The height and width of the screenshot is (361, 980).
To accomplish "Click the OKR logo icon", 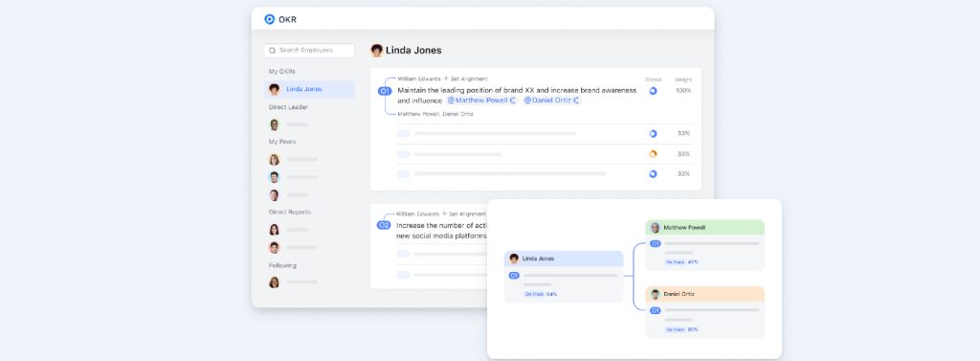I will pyautogui.click(x=269, y=19).
